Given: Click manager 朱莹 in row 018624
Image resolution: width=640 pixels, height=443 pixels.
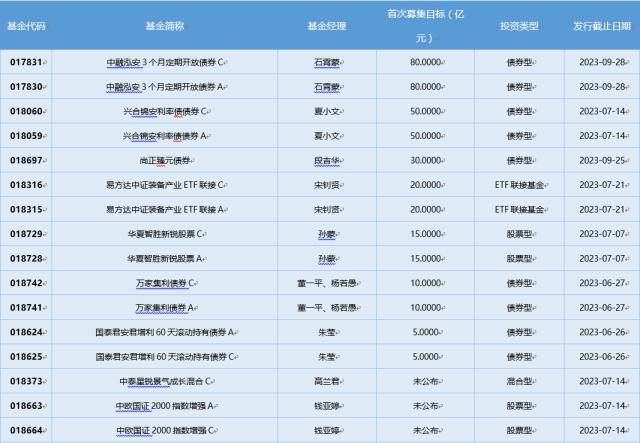Looking at the screenshot, I should [x=327, y=332].
